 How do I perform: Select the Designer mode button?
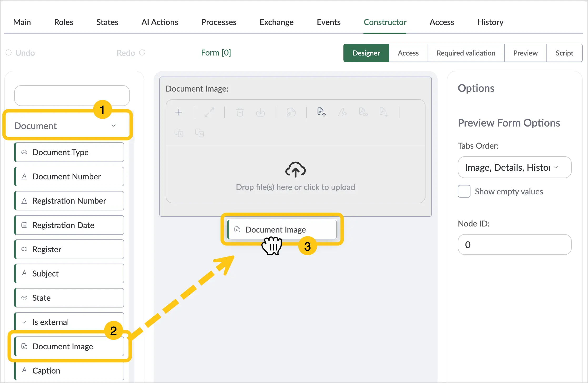[366, 53]
